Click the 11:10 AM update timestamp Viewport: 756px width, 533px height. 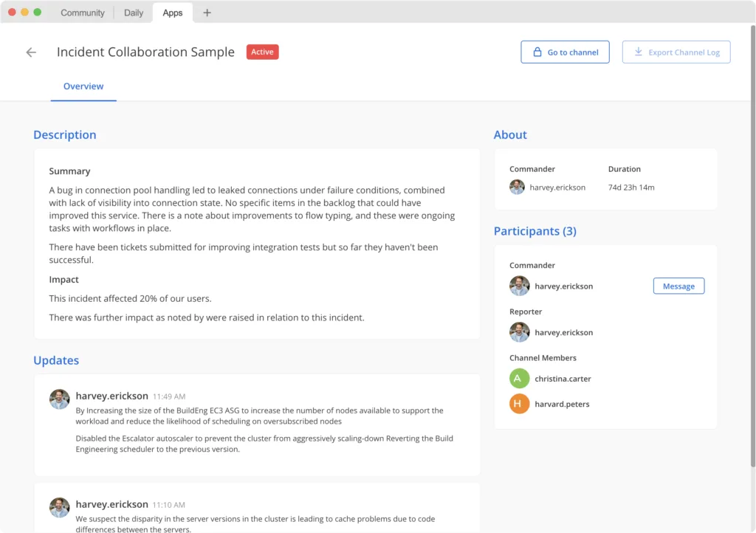point(169,505)
